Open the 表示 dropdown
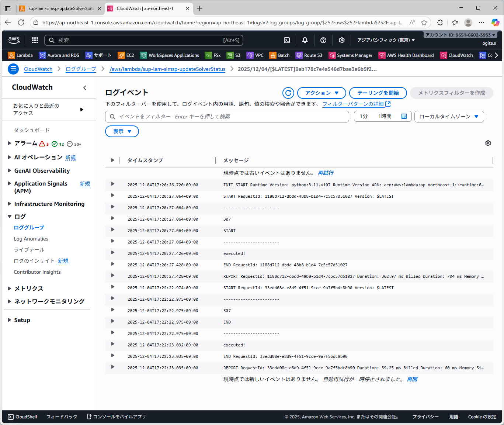The height and width of the screenshot is (425, 504). (122, 131)
